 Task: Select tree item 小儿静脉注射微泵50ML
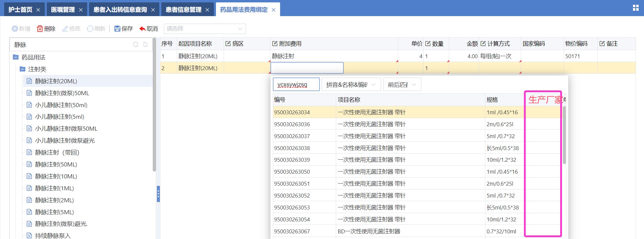(x=66, y=129)
